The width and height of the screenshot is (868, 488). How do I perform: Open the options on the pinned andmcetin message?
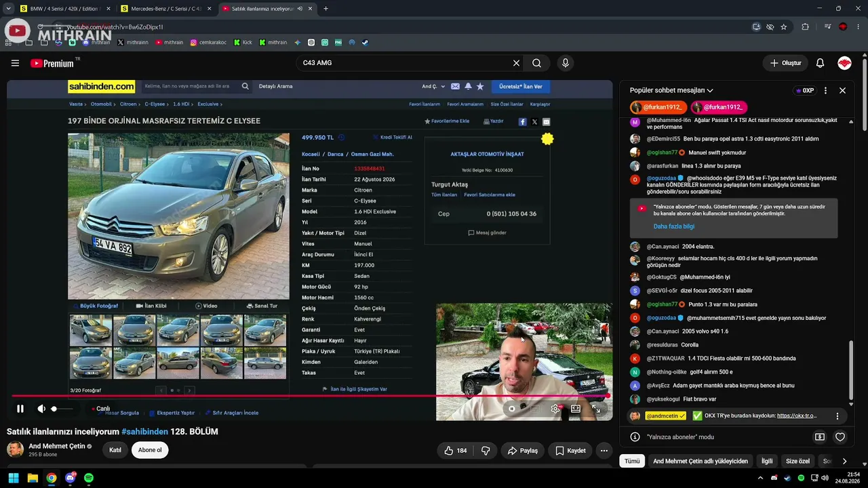[837, 416]
